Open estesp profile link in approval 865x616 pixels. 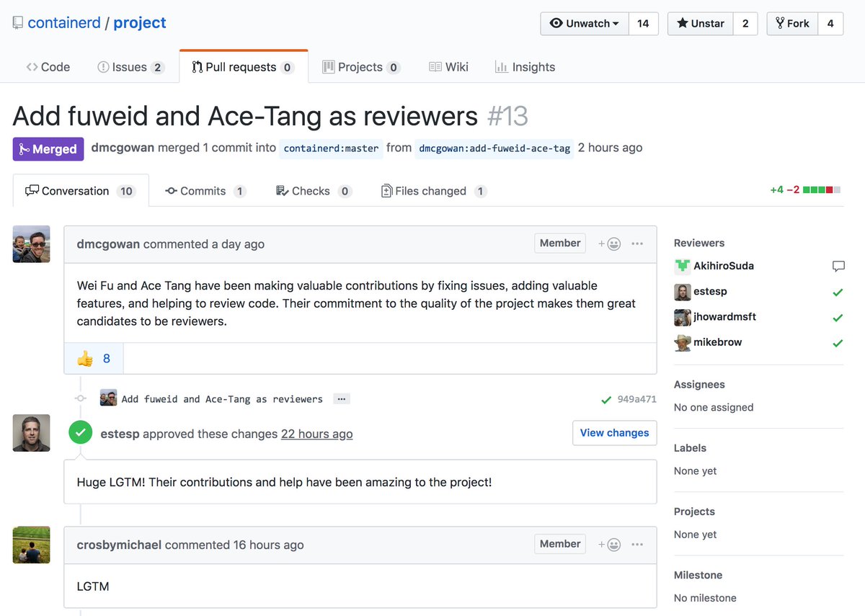click(120, 434)
